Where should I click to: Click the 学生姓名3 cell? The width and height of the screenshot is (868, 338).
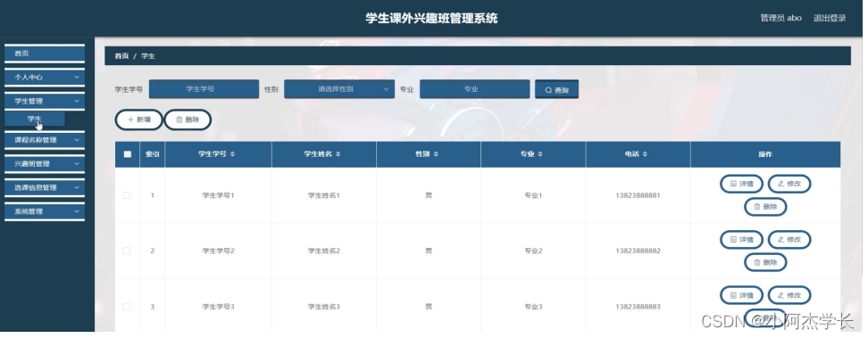coord(324,307)
